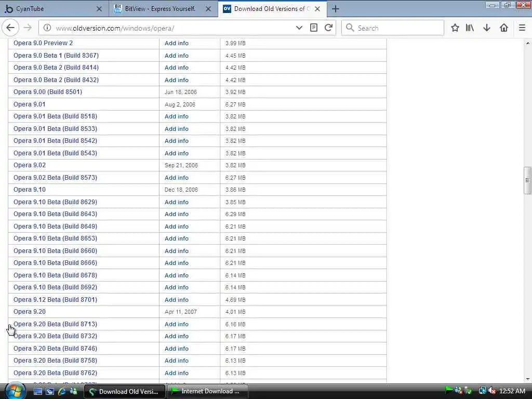The image size is (532, 399).
Task: Switch to the CyanTube tab
Action: tap(54, 9)
